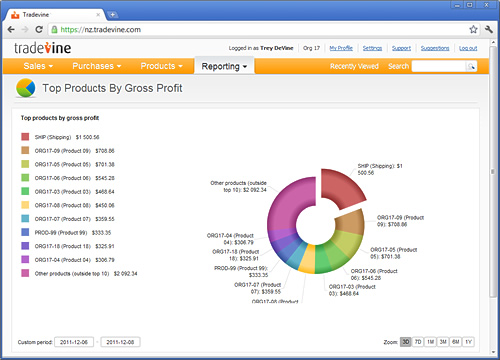This screenshot has height=360, width=500.
Task: Close the Tradevine browser tab
Action: (x=98, y=15)
